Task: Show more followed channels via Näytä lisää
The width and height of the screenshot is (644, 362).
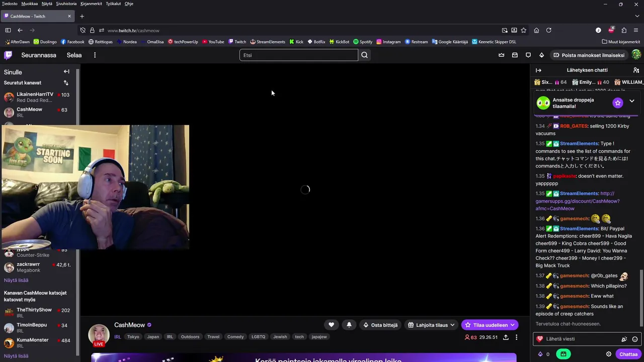Action: [x=16, y=280]
